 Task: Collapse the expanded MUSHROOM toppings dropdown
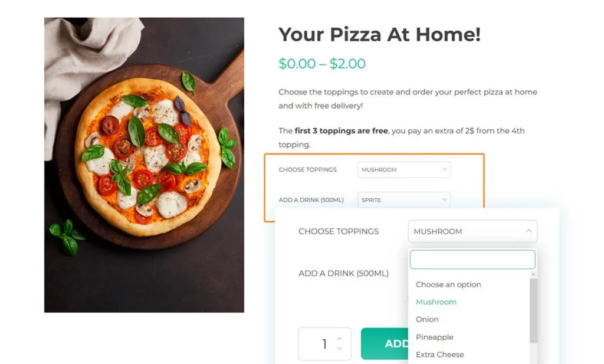[x=472, y=231]
